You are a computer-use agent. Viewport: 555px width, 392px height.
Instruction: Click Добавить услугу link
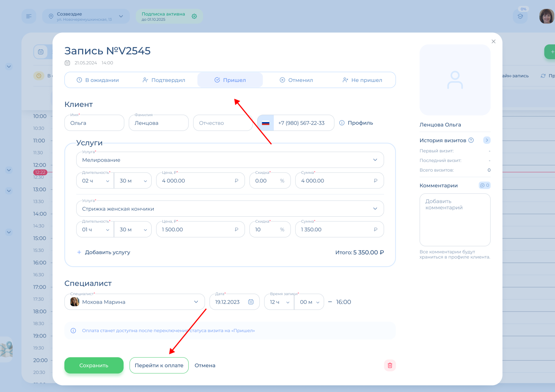click(x=104, y=252)
